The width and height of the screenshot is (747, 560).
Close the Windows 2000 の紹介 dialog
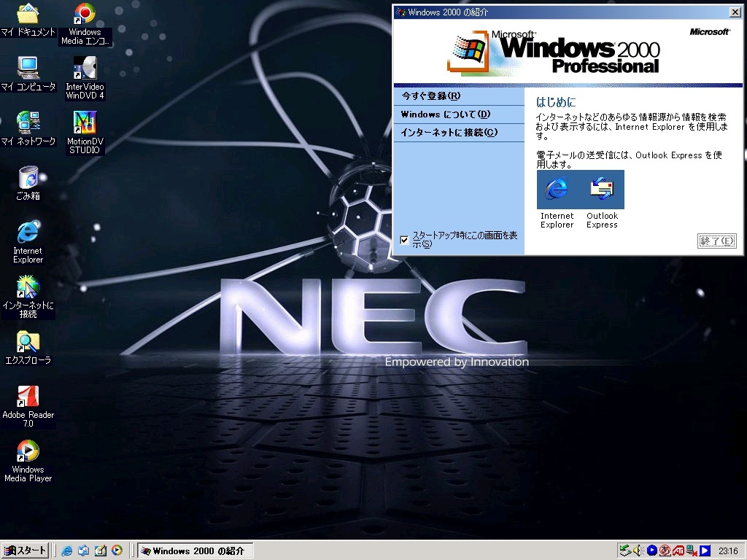coord(735,12)
